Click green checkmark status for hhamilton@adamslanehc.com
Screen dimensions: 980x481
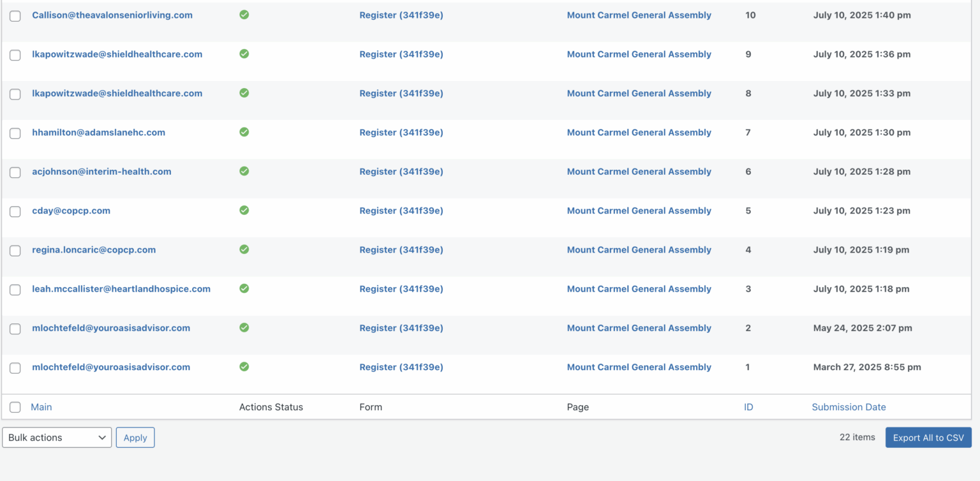pos(244,132)
